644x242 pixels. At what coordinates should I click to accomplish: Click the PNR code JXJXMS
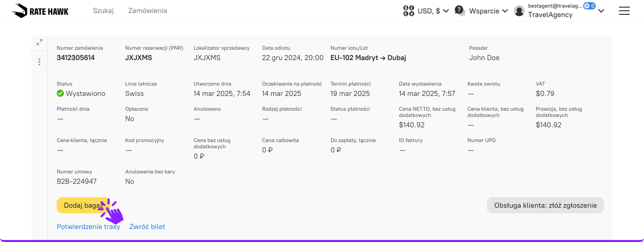point(138,57)
